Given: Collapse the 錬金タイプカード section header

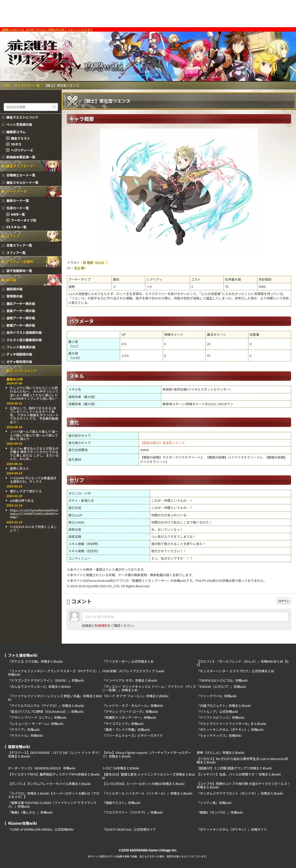Looking at the screenshot, I should [x=31, y=166].
